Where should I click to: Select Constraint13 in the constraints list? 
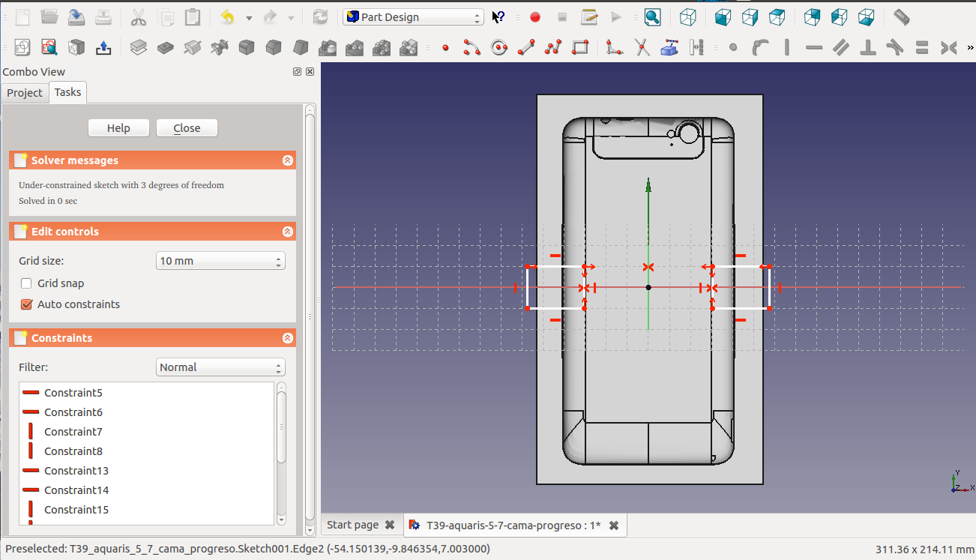pos(76,471)
